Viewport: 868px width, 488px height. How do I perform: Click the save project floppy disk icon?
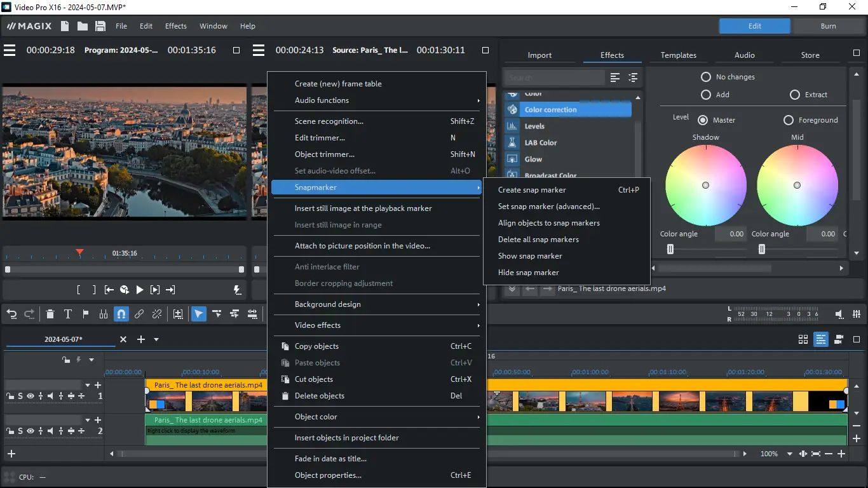pyautogui.click(x=100, y=26)
